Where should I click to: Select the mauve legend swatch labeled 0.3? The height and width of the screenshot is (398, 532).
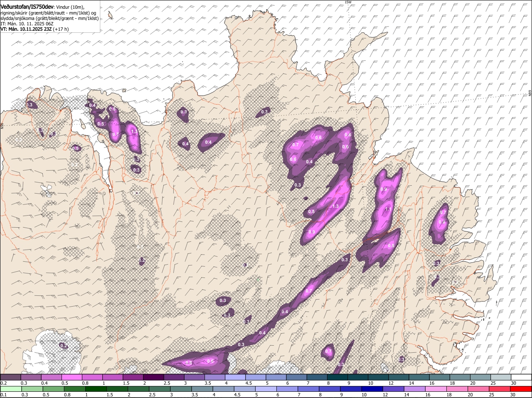point(31,377)
